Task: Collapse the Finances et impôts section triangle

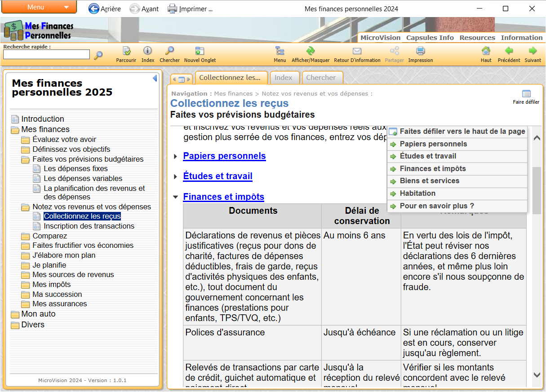Action: 176,197
